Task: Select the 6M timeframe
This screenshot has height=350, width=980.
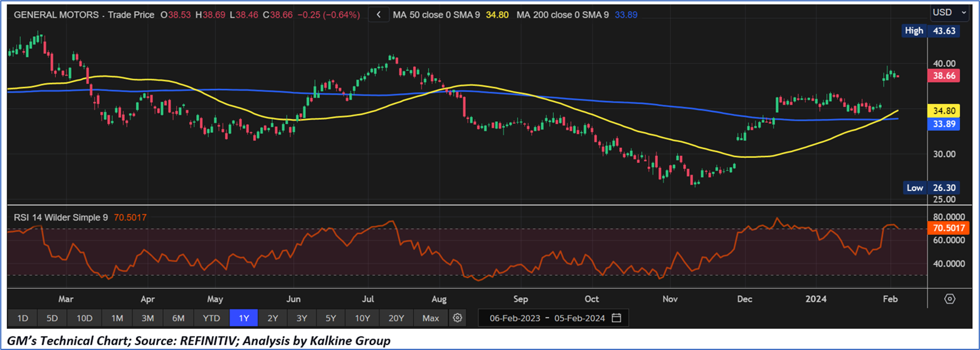Action: tap(178, 318)
